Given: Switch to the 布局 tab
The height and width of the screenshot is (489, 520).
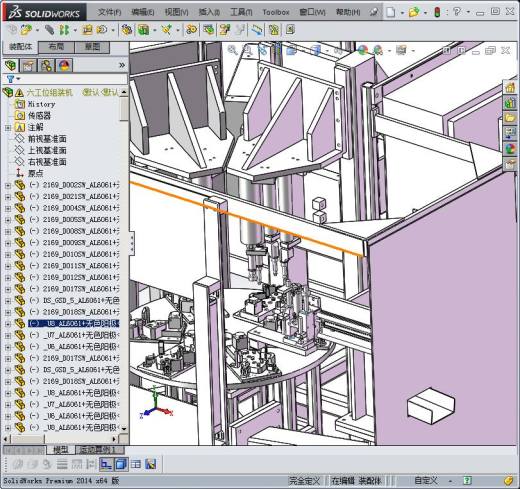Looking at the screenshot, I should [x=56, y=47].
